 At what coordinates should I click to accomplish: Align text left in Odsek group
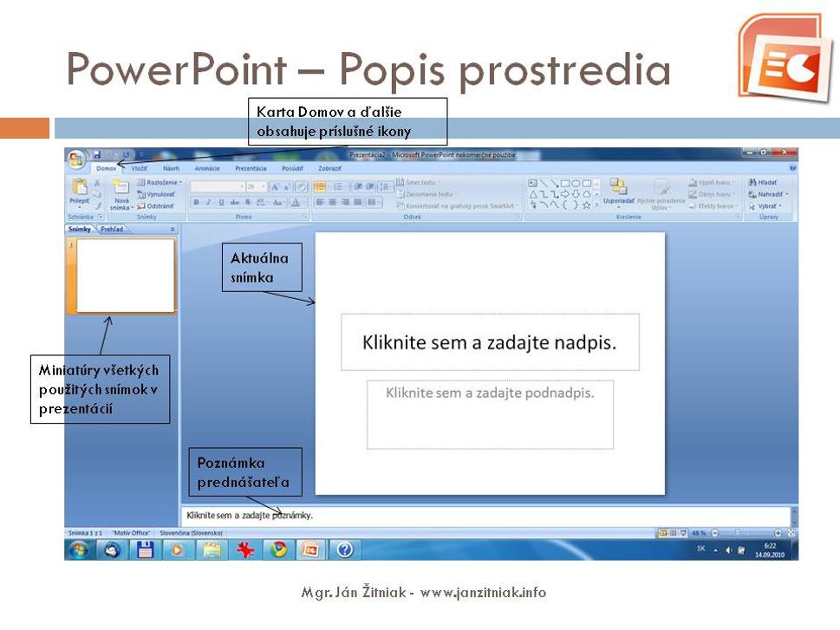(320, 203)
